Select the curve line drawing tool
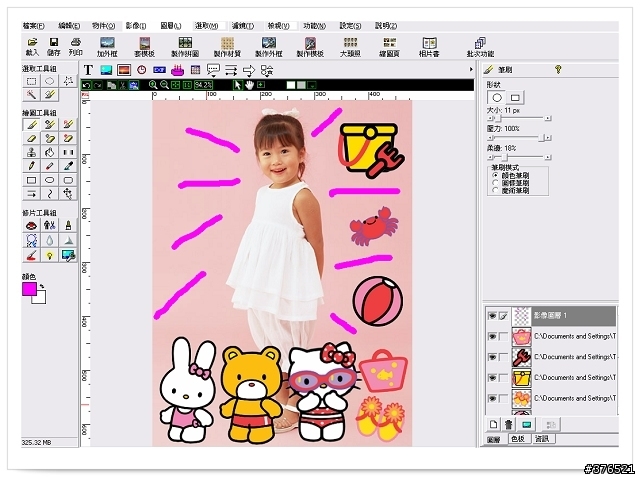640x477 pixels. coord(49,194)
